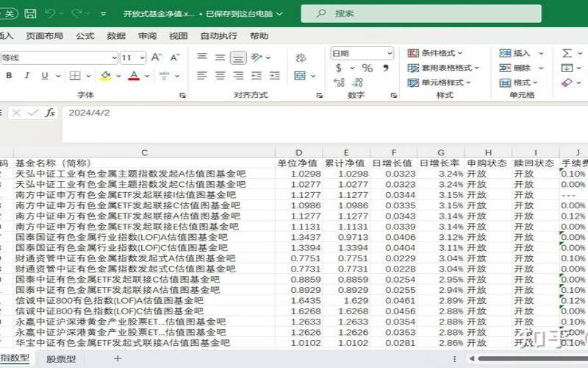588x368 pixels.
Task: Click Increase Indent icon
Action: coord(274,76)
